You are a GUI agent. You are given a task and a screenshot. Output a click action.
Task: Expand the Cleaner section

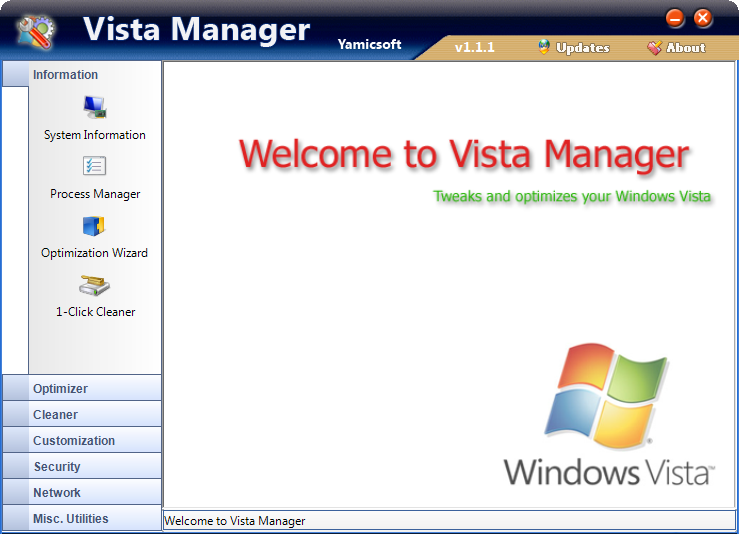click(82, 414)
